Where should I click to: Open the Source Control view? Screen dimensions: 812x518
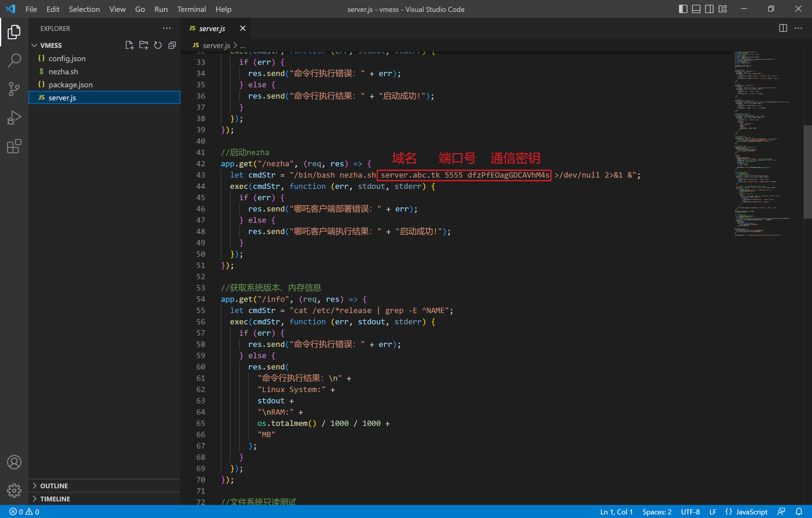tap(14, 89)
